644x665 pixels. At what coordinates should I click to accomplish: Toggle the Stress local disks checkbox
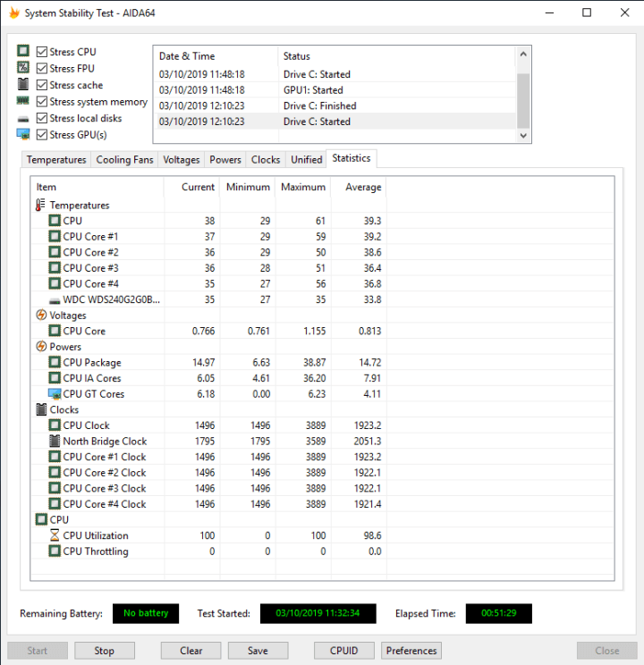(42, 118)
